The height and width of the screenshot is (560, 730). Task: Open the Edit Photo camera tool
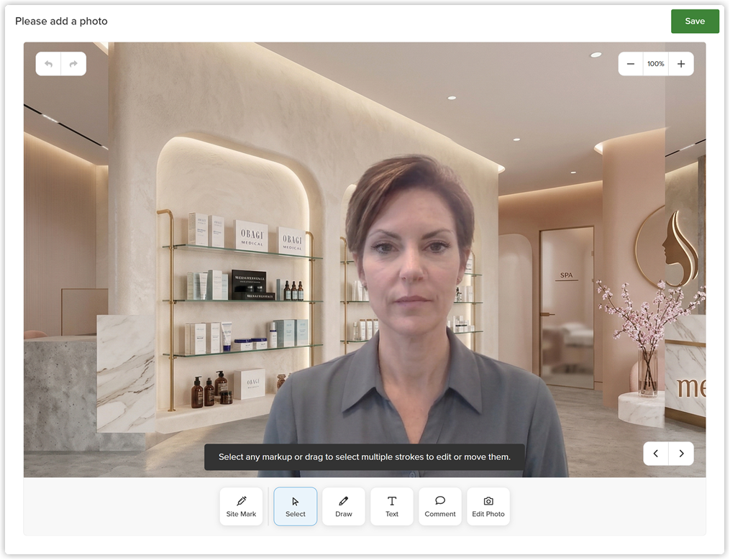488,507
